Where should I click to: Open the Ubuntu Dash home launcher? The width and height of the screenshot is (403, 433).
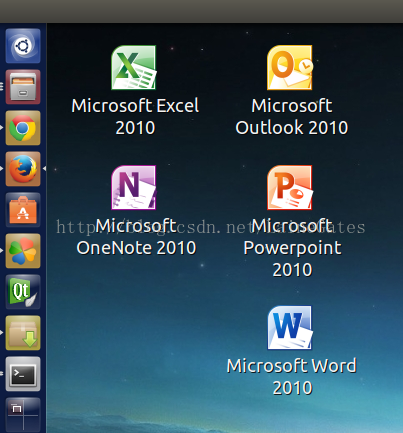23,46
